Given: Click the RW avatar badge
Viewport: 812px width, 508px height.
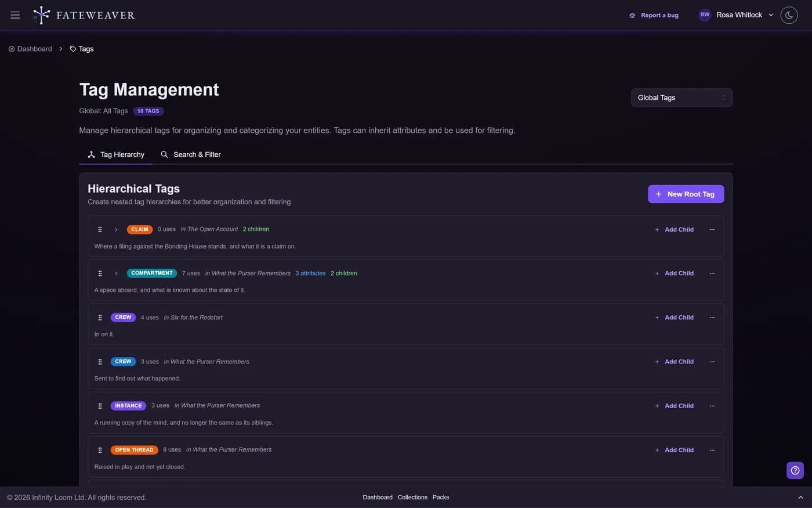Looking at the screenshot, I should [705, 15].
